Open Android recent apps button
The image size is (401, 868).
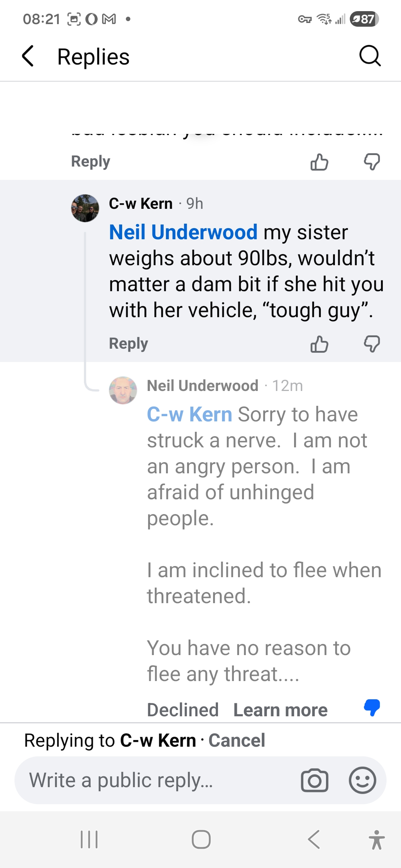pos(89,839)
